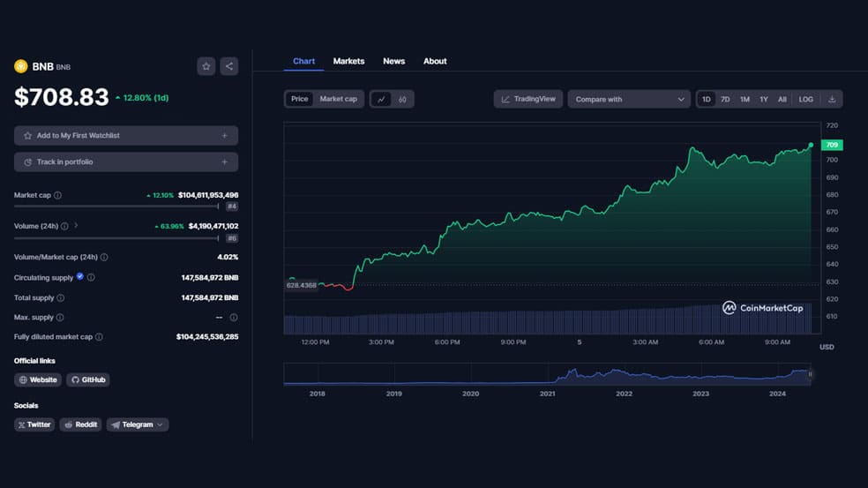Click the plus icon on Add to Watchlist
This screenshot has height=488, width=868.
(x=225, y=136)
